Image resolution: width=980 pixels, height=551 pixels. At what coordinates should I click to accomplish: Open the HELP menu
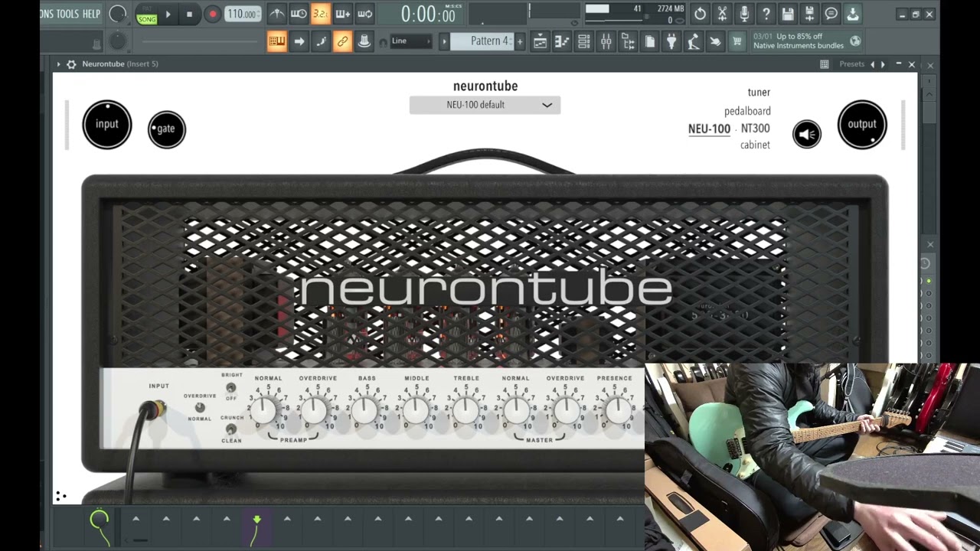[x=91, y=14]
